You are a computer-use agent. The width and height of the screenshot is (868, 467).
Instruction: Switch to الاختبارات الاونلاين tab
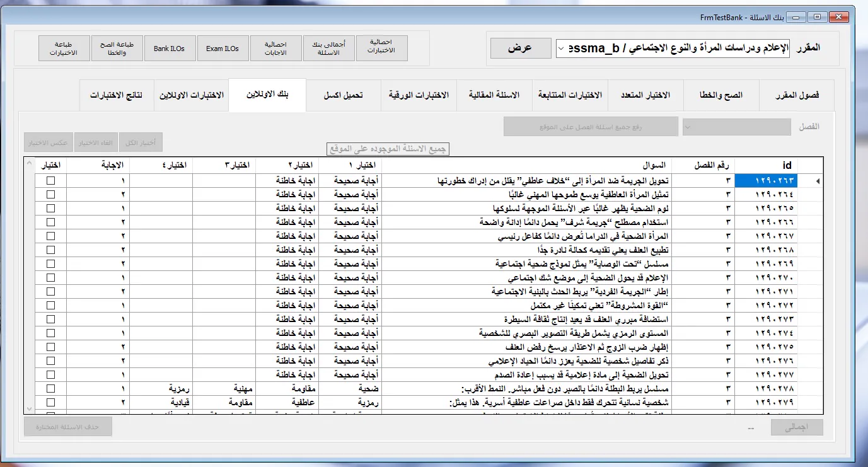[x=192, y=95]
